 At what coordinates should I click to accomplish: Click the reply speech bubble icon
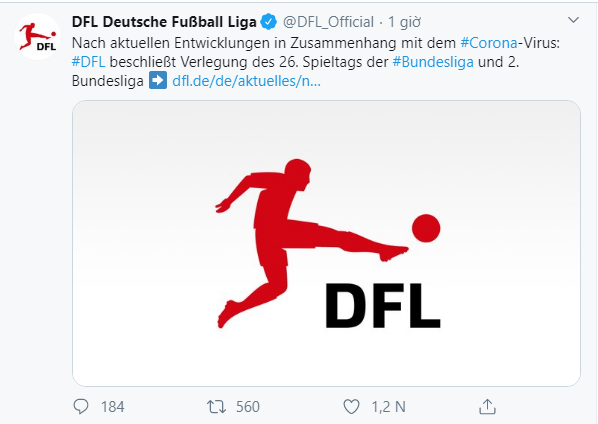click(81, 406)
